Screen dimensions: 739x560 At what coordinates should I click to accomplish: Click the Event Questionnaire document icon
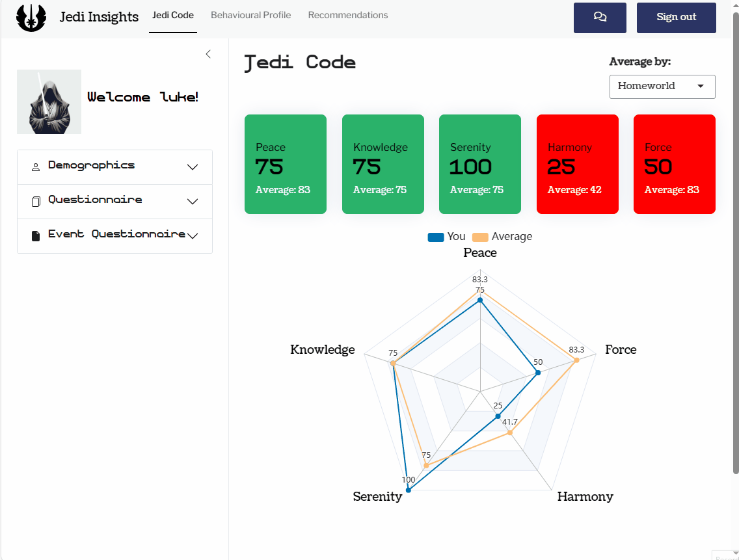(36, 235)
